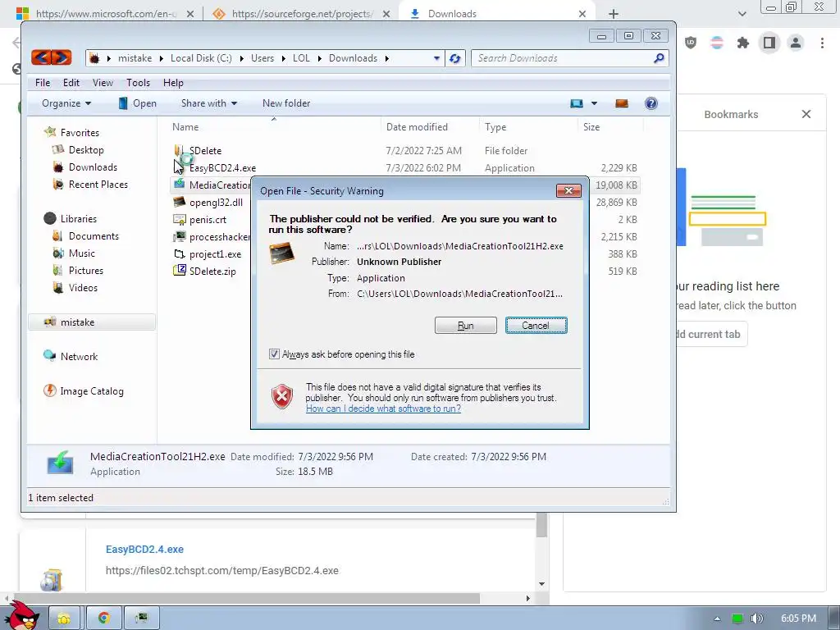Open the Chrome tab search chevron

(742, 14)
